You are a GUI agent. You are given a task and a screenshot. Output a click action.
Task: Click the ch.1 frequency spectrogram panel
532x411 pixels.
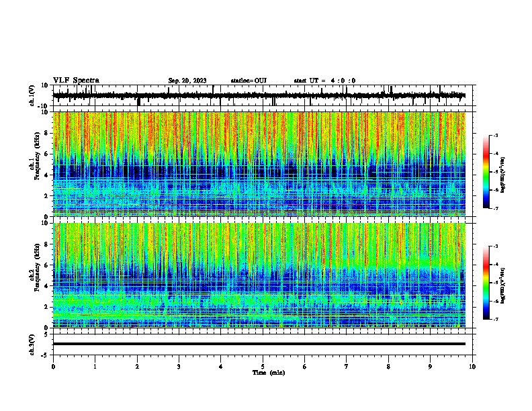click(259, 164)
